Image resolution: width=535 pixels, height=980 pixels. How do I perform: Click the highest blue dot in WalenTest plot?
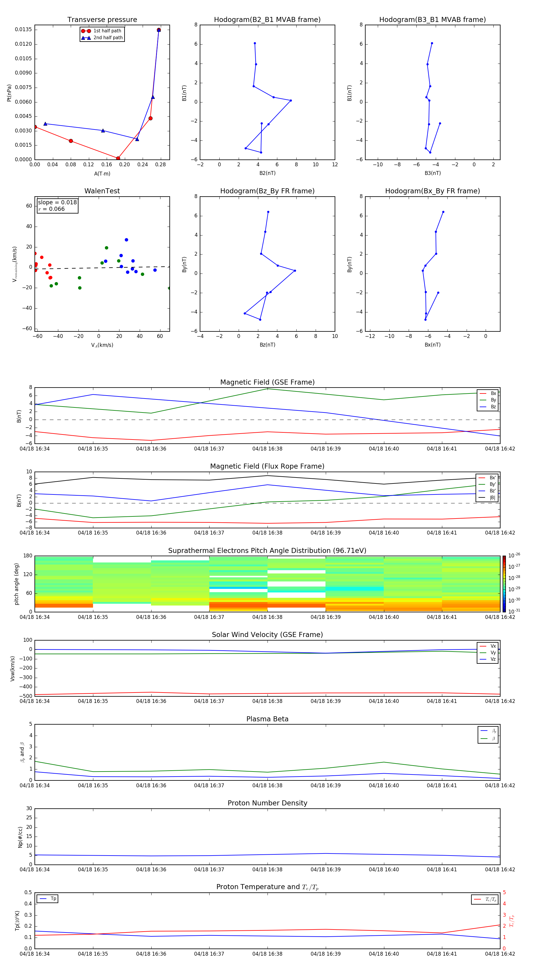click(x=126, y=240)
